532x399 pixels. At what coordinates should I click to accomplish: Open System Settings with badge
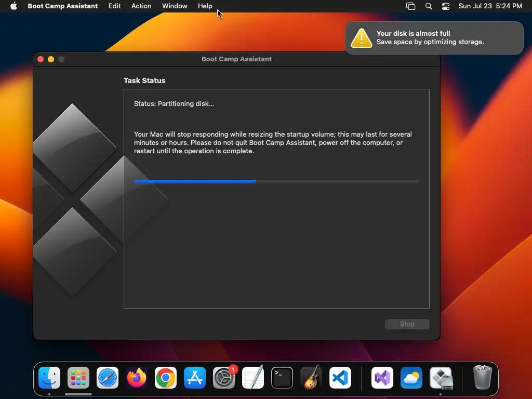224,378
